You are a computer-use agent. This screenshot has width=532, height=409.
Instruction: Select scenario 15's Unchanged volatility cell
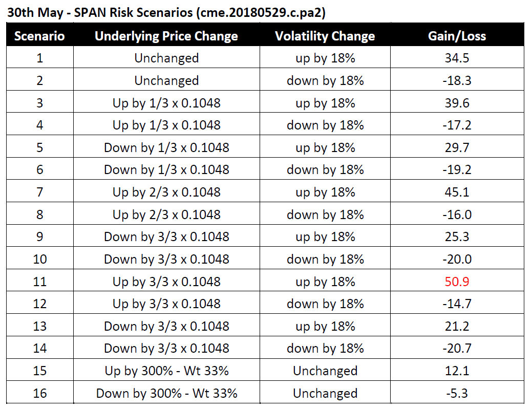[325, 371]
